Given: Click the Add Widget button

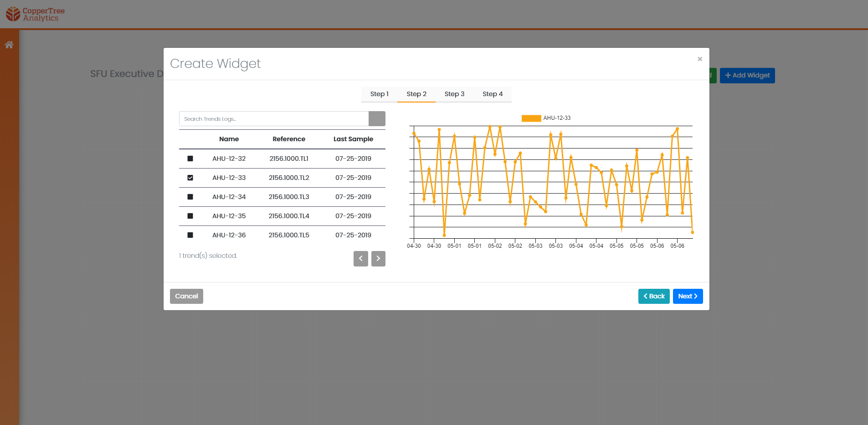Looking at the screenshot, I should click(x=747, y=76).
